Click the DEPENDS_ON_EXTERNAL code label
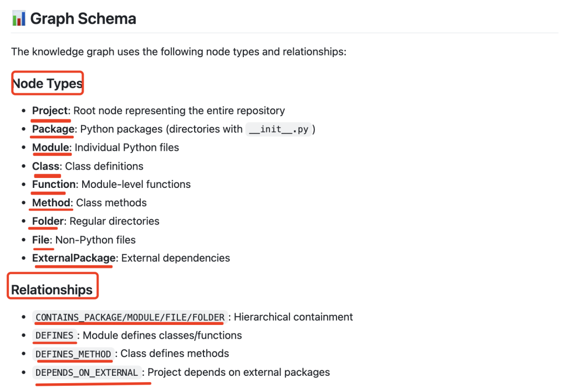The height and width of the screenshot is (392, 565). [x=87, y=373]
